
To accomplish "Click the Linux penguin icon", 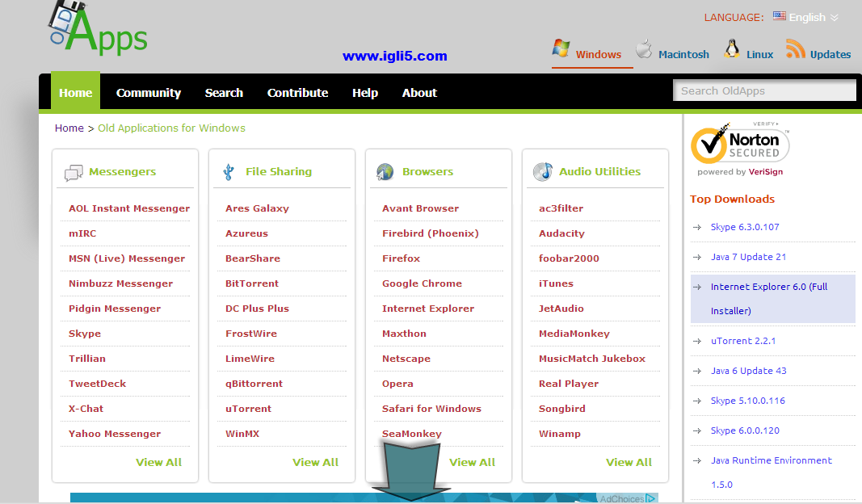I will click(x=732, y=49).
